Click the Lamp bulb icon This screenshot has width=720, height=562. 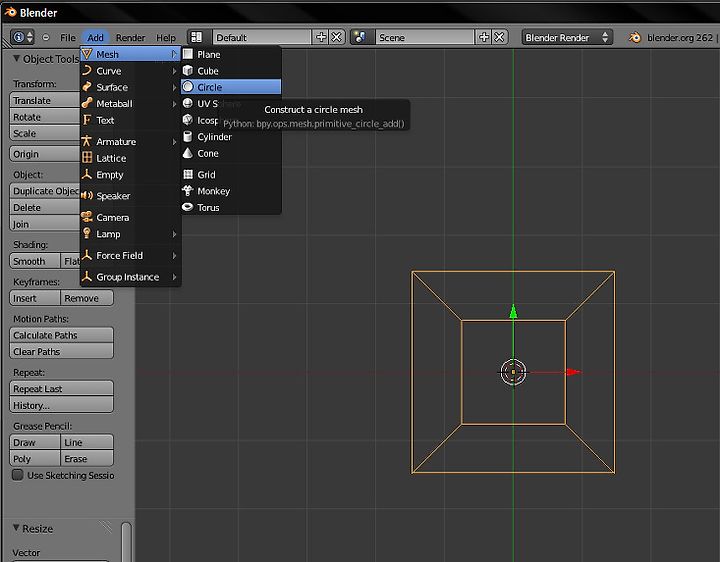87,233
